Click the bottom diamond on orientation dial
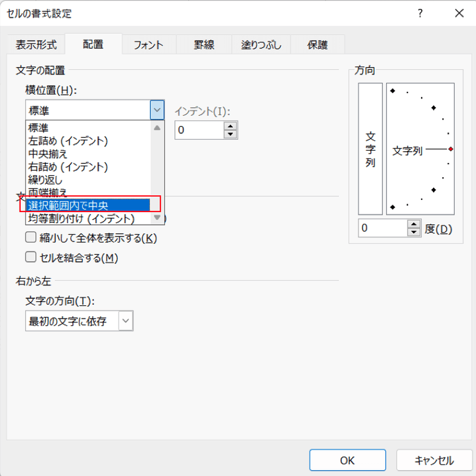Screen dimensions: 476x476 tap(392, 207)
